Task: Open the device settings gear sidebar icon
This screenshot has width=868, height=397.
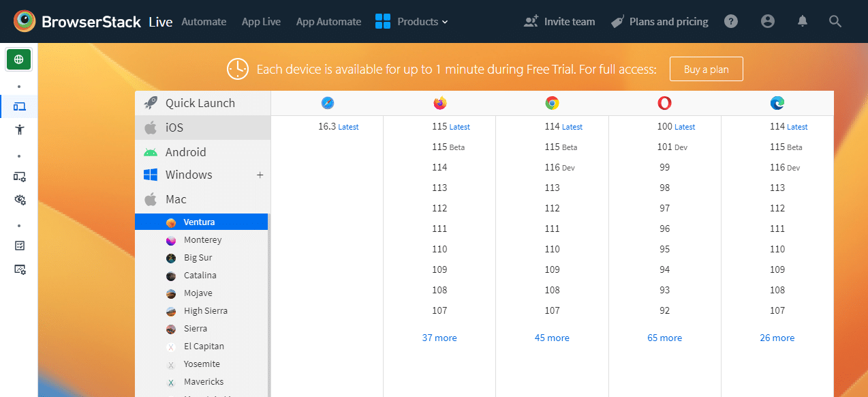Action: [19, 177]
